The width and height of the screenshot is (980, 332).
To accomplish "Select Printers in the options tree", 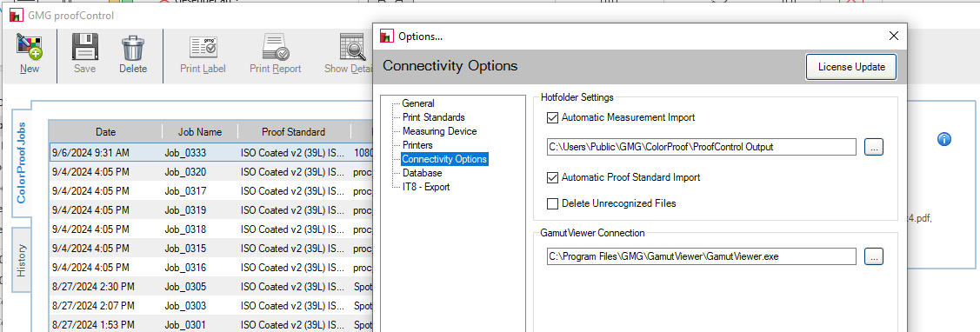I will (x=417, y=145).
